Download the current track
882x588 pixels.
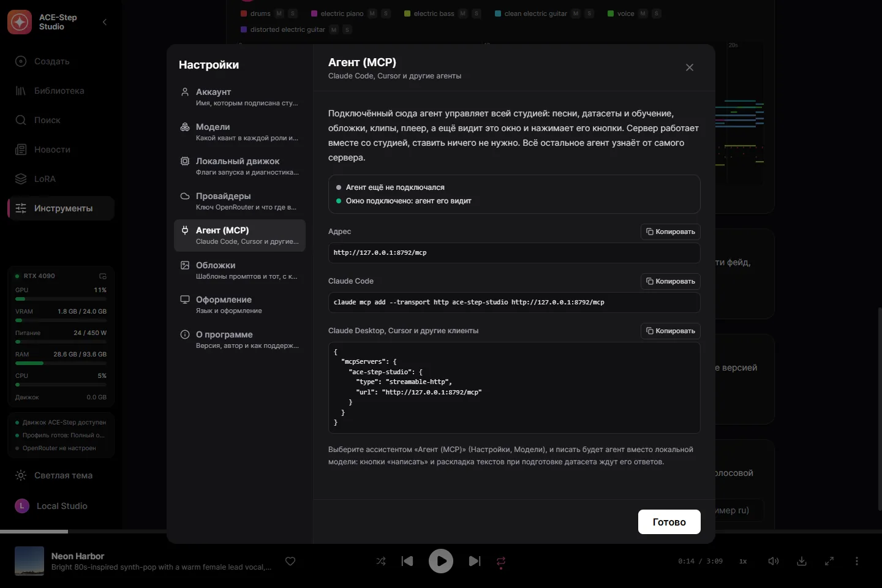click(x=802, y=561)
